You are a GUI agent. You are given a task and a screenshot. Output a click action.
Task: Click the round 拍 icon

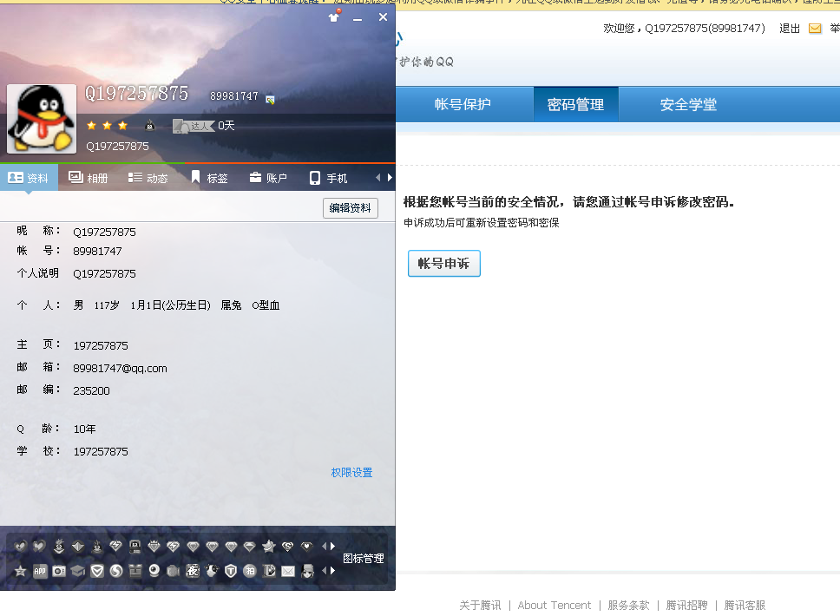point(250,571)
